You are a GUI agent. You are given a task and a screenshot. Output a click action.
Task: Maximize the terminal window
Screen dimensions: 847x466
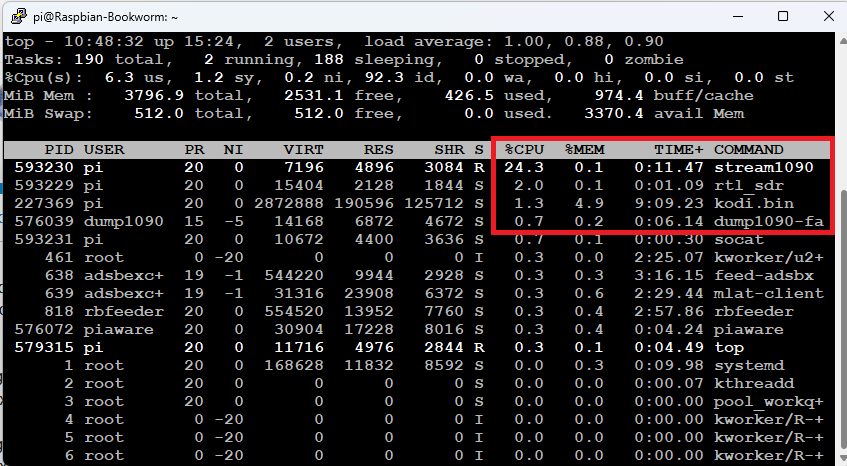783,16
